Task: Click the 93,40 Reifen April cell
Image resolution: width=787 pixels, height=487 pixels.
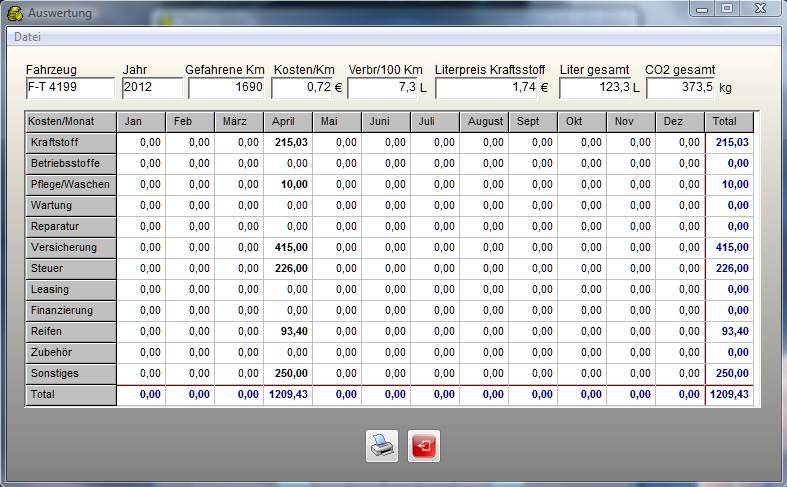Action: coord(288,332)
